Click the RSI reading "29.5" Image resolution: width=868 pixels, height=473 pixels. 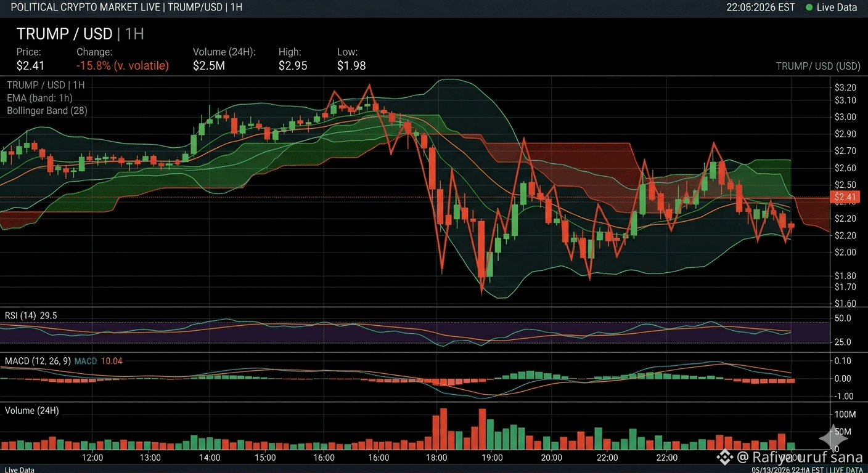click(49, 315)
